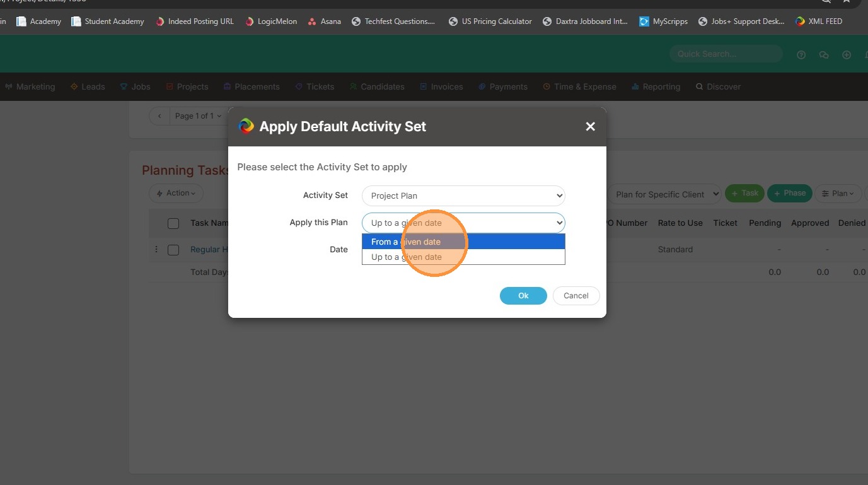
Task: Open the Daxtra Jobboard bookmark
Action: 586,21
